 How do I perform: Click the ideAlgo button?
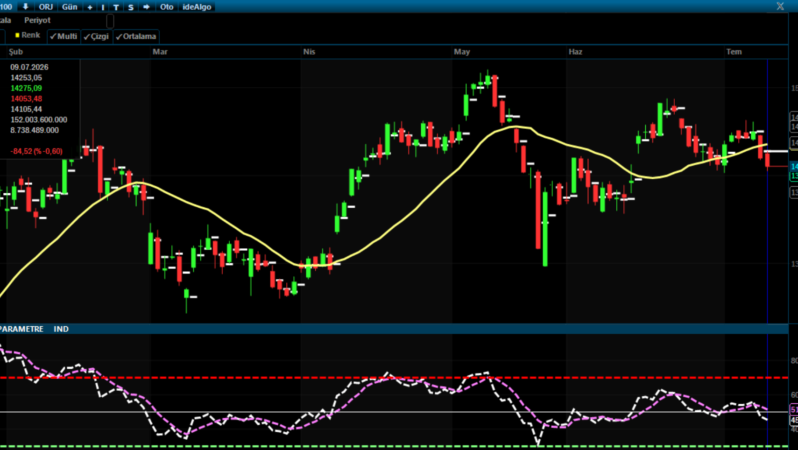click(x=197, y=7)
